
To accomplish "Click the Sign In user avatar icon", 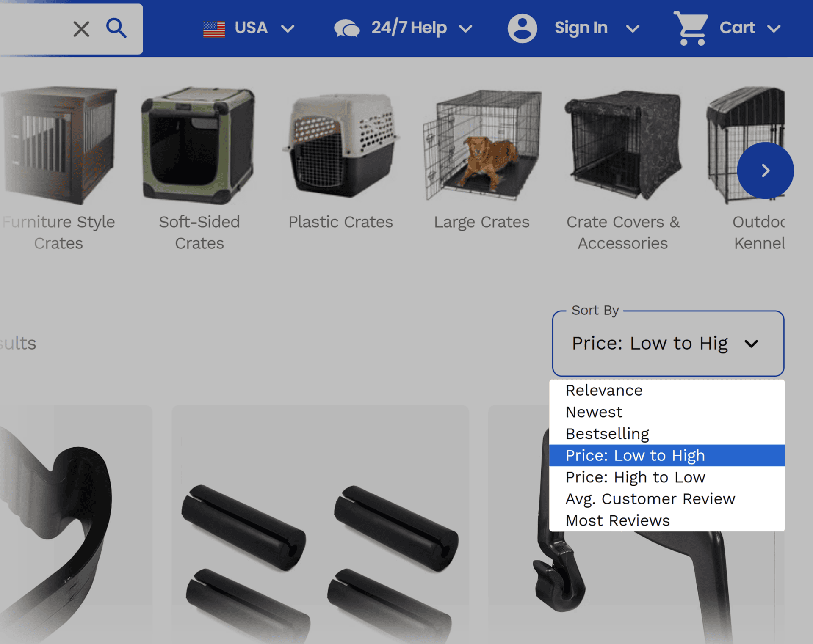I will click(522, 28).
